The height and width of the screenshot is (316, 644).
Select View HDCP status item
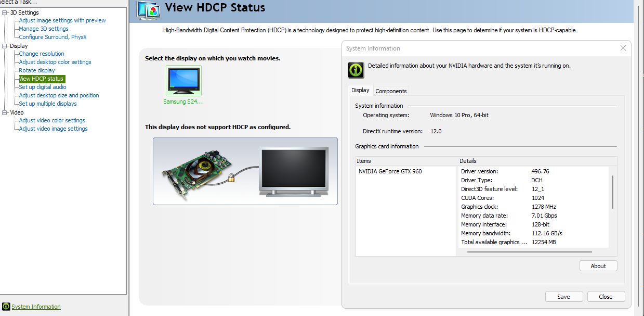point(41,79)
